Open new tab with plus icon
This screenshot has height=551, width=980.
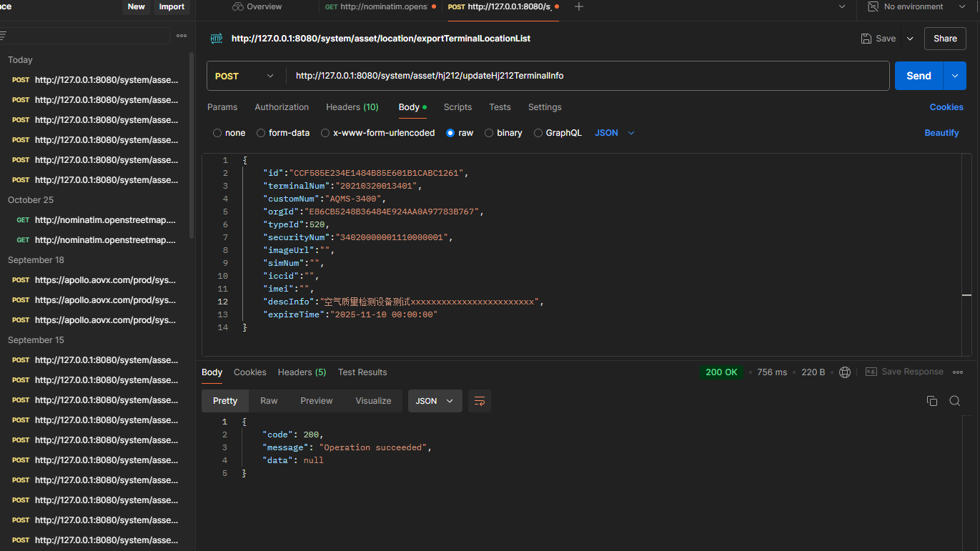pyautogui.click(x=579, y=6)
